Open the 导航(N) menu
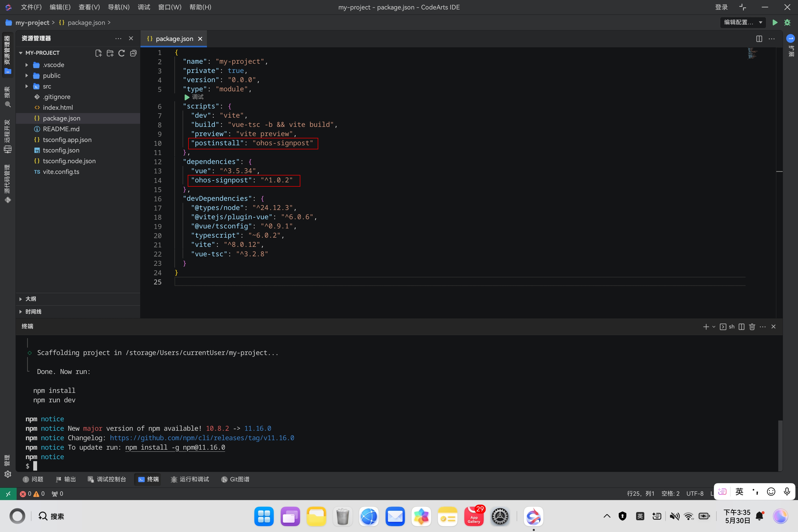The width and height of the screenshot is (798, 532). click(119, 7)
